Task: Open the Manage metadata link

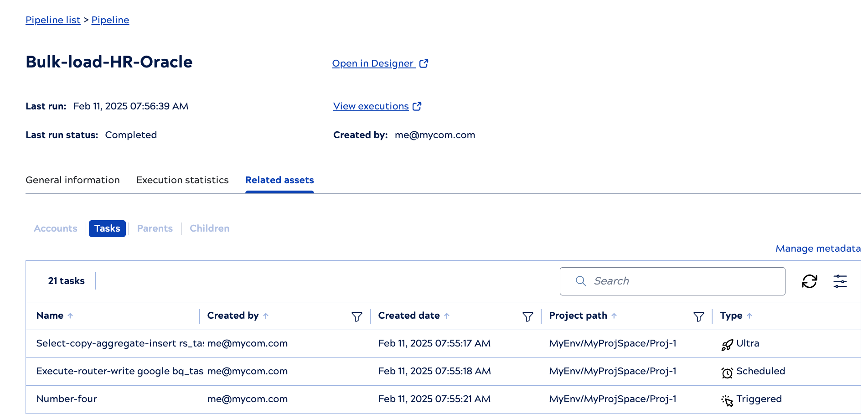Action: pyautogui.click(x=817, y=248)
